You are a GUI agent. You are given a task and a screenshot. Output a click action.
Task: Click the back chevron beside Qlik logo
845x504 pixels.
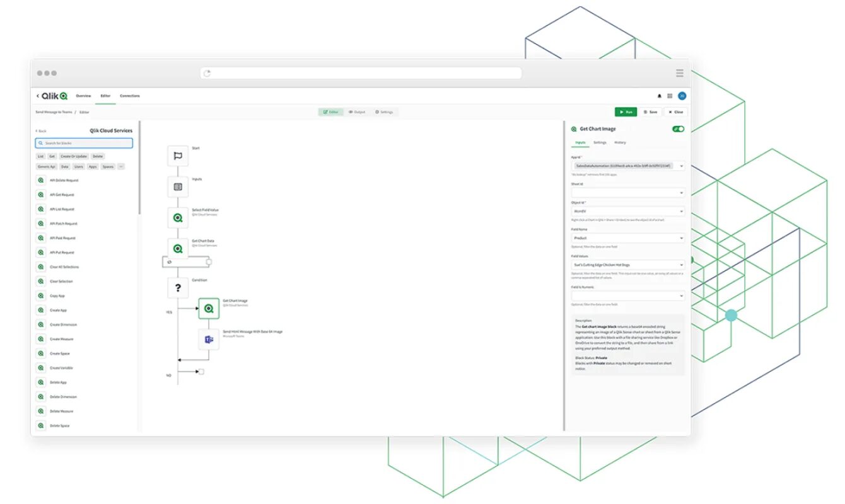point(37,96)
